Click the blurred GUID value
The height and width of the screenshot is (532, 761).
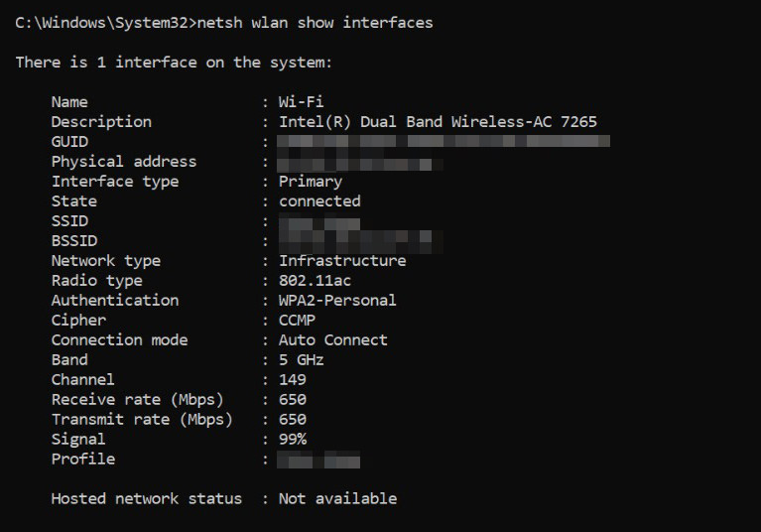point(444,141)
